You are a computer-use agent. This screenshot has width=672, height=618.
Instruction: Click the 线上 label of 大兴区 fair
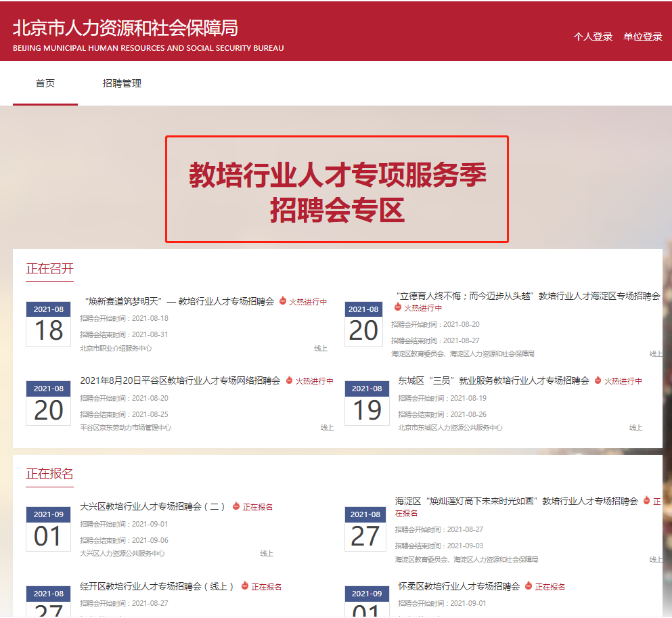tap(267, 553)
